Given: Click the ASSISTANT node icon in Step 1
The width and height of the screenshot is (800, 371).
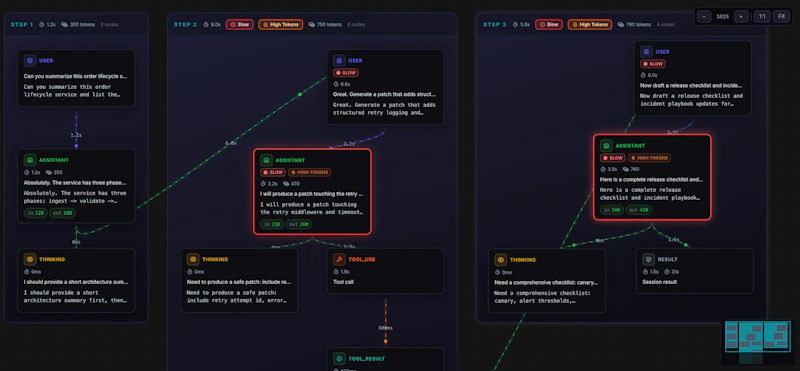Looking at the screenshot, I should coord(30,160).
